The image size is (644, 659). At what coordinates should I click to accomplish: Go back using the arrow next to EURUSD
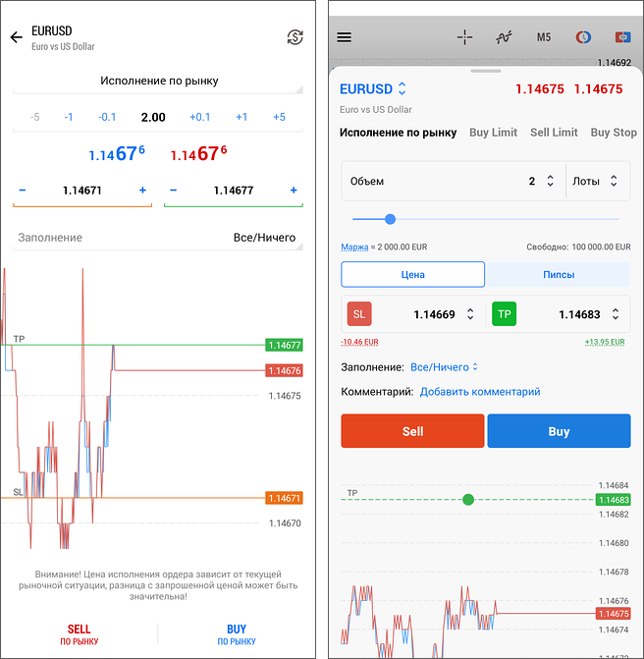pos(17,37)
